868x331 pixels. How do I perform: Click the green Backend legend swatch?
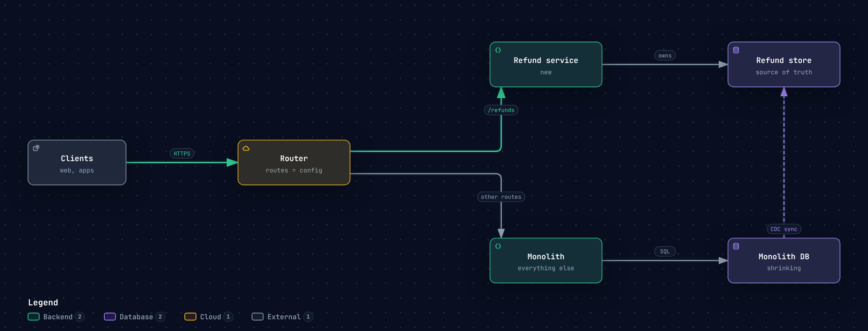click(34, 317)
